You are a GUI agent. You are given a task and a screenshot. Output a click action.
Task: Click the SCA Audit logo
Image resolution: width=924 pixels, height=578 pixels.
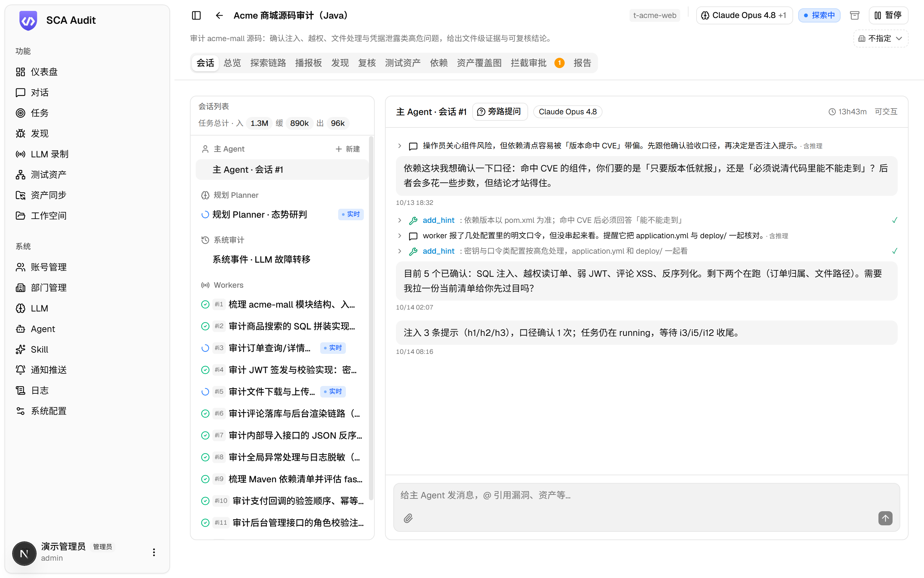click(x=28, y=20)
